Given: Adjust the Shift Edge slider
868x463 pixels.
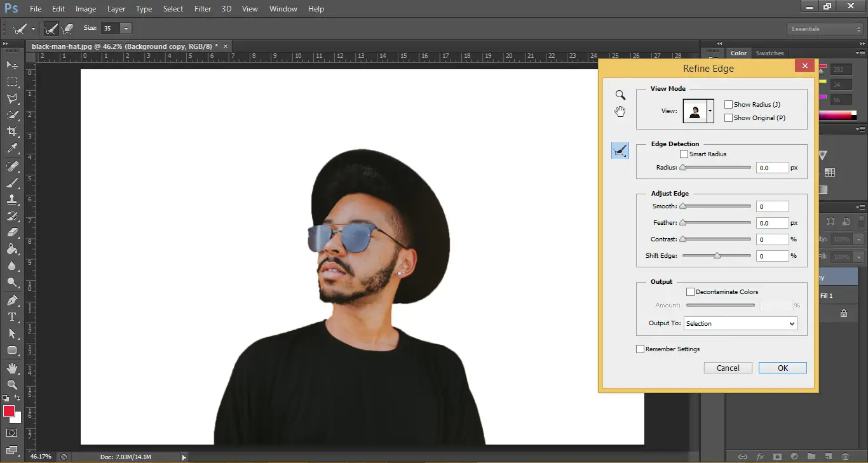Looking at the screenshot, I should [716, 256].
